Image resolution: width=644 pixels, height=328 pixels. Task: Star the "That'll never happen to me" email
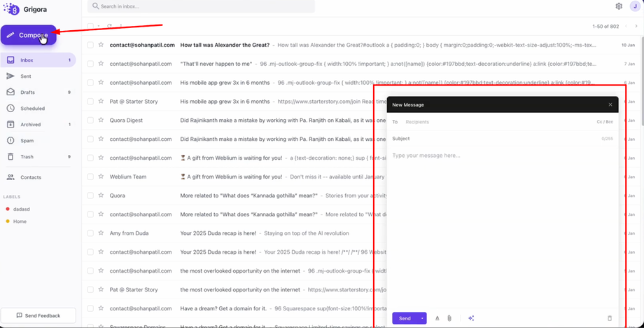(x=101, y=64)
